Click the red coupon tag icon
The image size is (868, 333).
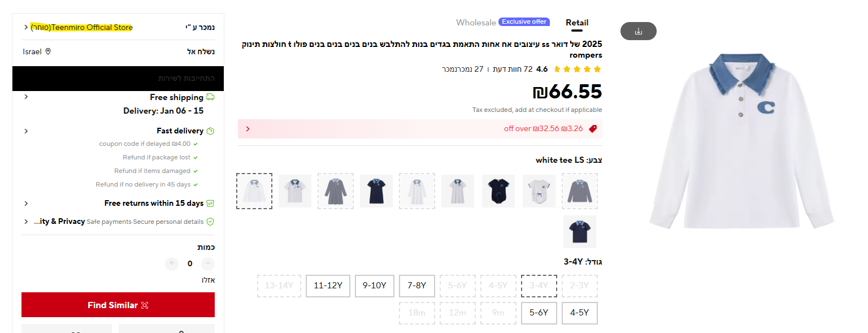pos(593,129)
